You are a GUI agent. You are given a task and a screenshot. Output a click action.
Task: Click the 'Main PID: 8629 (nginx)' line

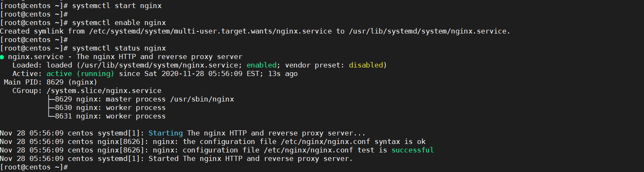tap(51, 82)
